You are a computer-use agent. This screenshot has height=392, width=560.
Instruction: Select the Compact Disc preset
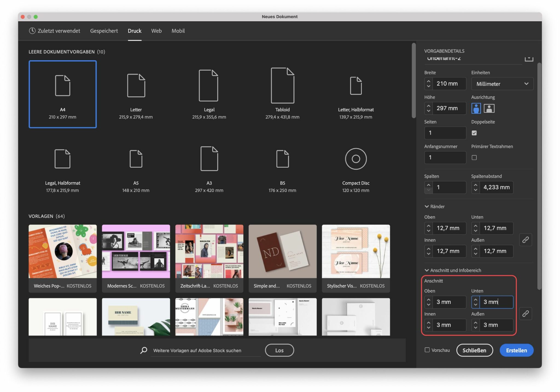pos(356,168)
